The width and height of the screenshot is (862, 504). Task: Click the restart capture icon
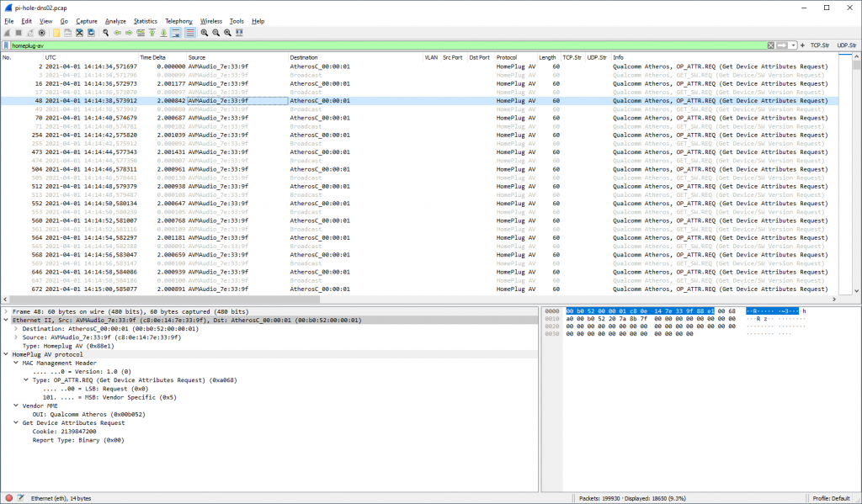[29, 33]
